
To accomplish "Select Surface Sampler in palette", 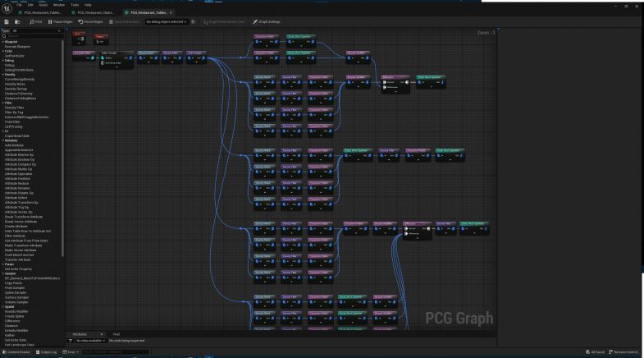I will (x=17, y=297).
